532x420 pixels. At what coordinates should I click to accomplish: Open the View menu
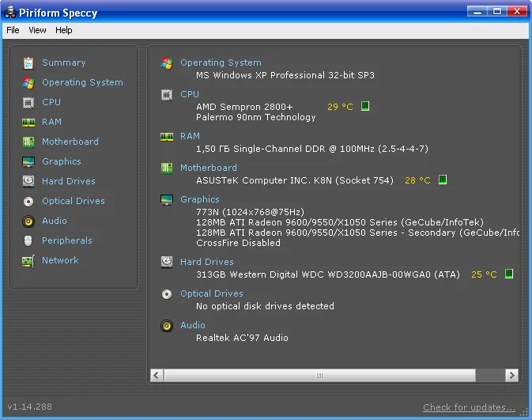[x=37, y=30]
